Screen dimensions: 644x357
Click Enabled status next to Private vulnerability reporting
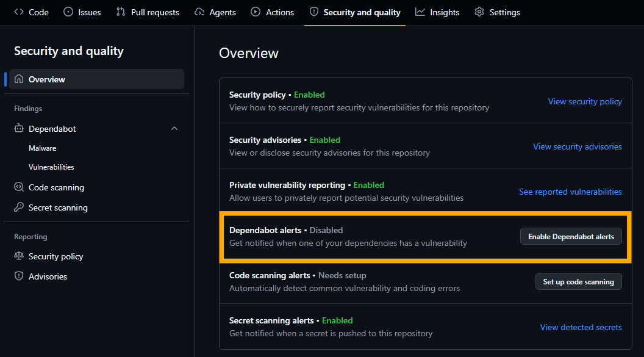[369, 186]
